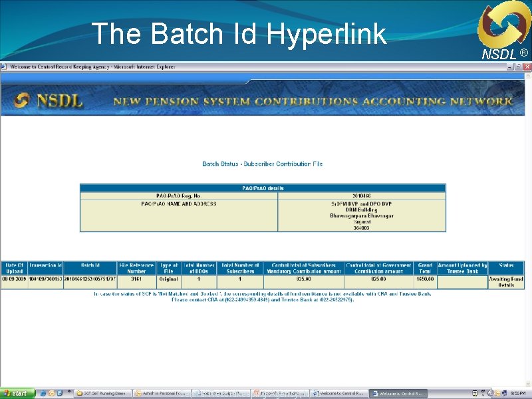Screen dimensions: 532x399
Task: Open the SCF Self Running Demo taskbar folder
Action: 103,393
